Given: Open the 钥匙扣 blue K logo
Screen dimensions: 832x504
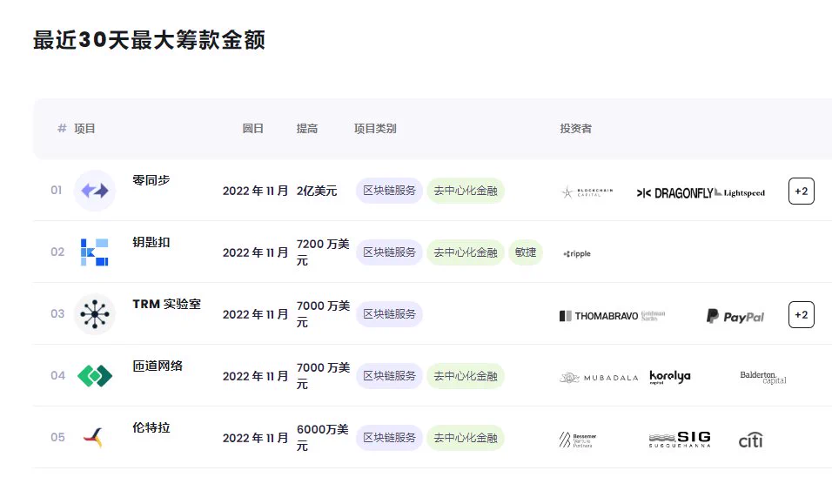Looking at the screenshot, I should click(95, 252).
